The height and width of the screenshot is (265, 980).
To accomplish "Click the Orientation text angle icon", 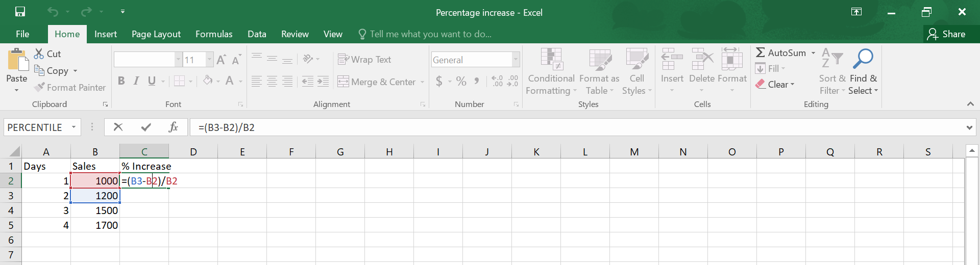I will (308, 59).
